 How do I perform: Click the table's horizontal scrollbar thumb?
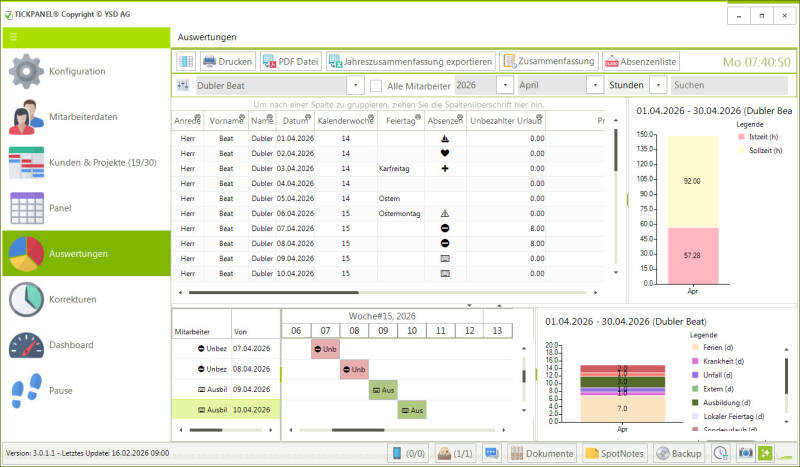[273, 292]
